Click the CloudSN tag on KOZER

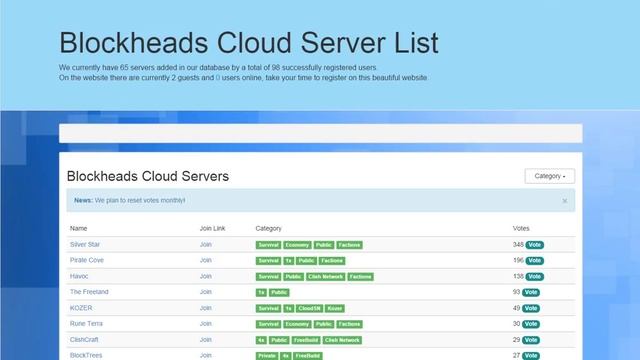[309, 309]
